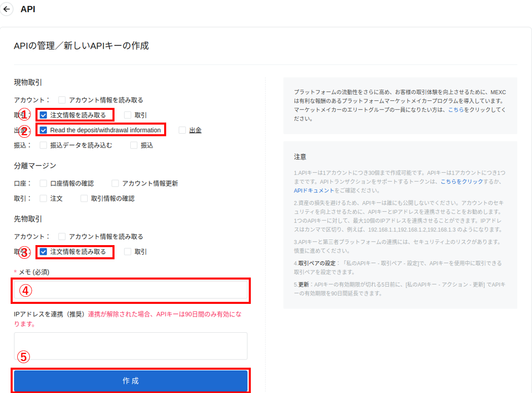Viewport: 532px width, 393px height.
Task: Enable the '出金' withdrawal checkbox
Action: [x=182, y=130]
